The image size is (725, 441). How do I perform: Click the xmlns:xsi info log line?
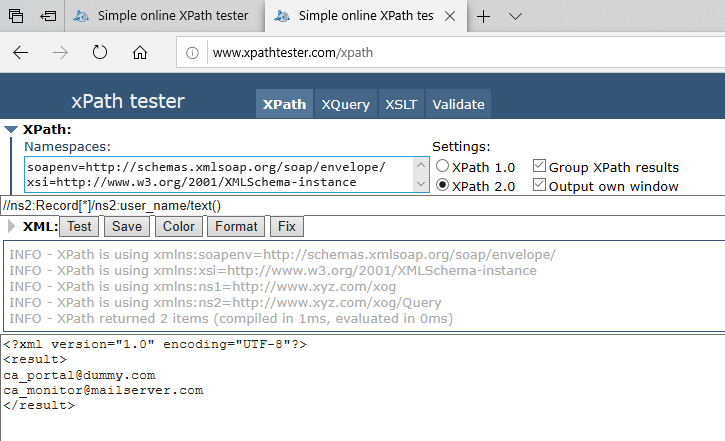[273, 270]
